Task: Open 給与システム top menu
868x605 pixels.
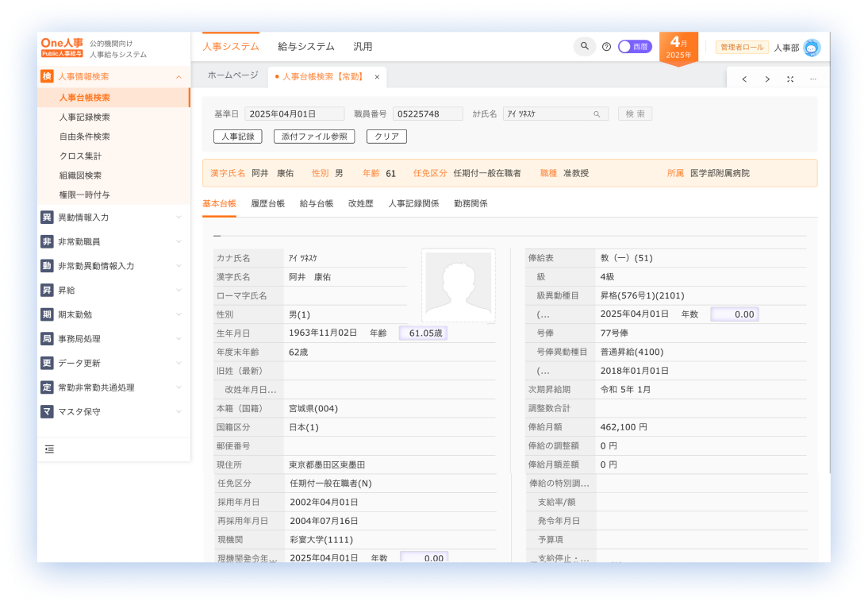Action: pyautogui.click(x=305, y=47)
